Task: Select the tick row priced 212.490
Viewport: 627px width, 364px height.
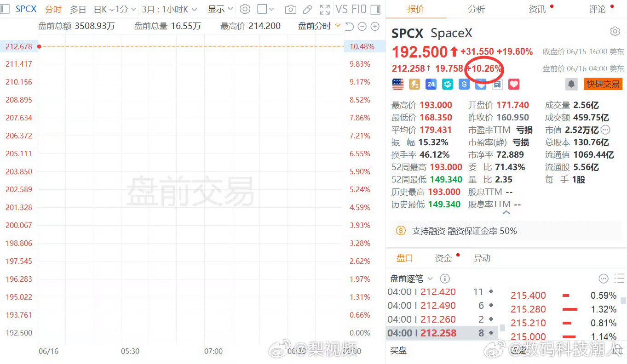Action: pos(442,306)
